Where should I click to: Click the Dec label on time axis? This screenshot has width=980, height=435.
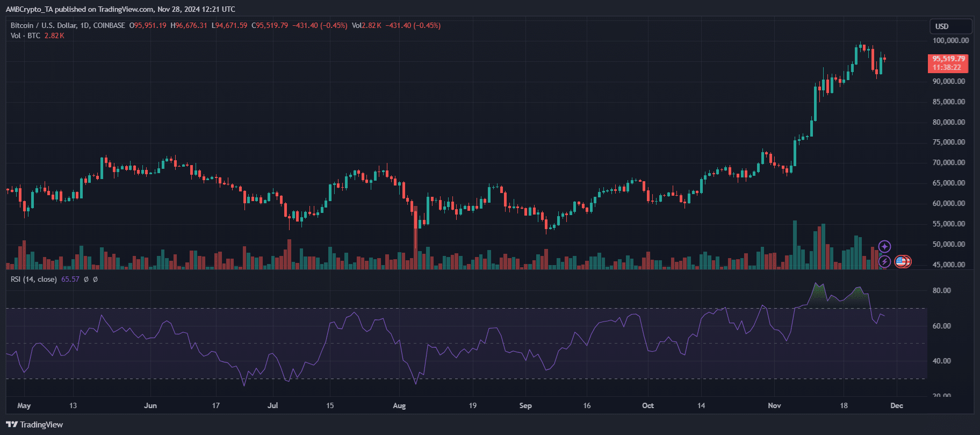pyautogui.click(x=897, y=405)
